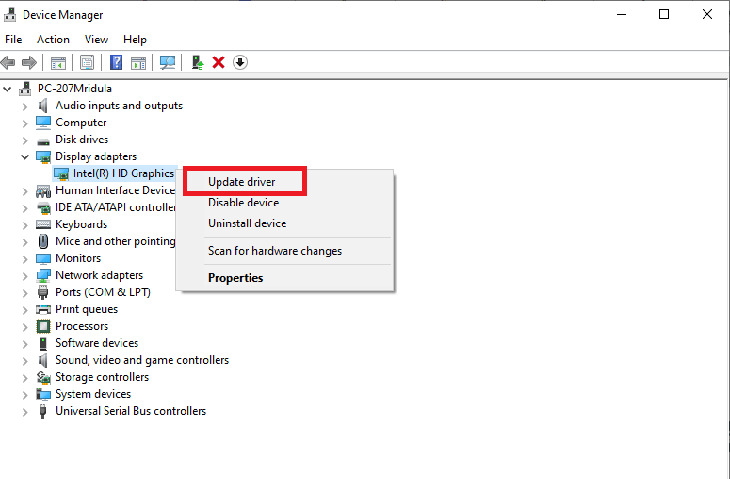Open the Action menu in menu bar
The image size is (730, 479).
pyautogui.click(x=53, y=40)
